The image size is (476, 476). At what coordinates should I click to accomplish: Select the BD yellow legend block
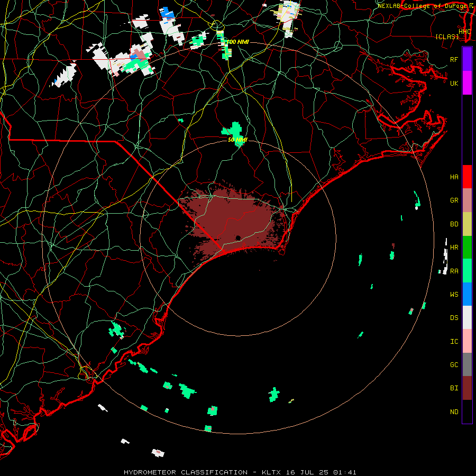coord(467,224)
